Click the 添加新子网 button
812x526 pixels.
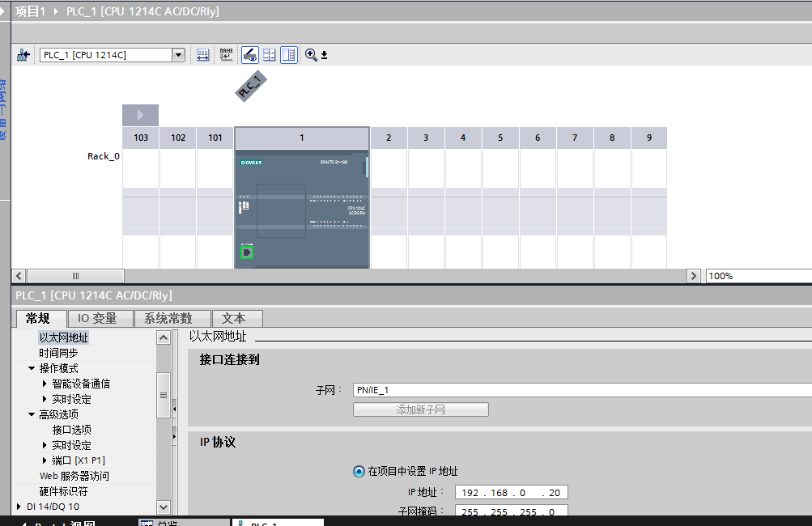420,410
